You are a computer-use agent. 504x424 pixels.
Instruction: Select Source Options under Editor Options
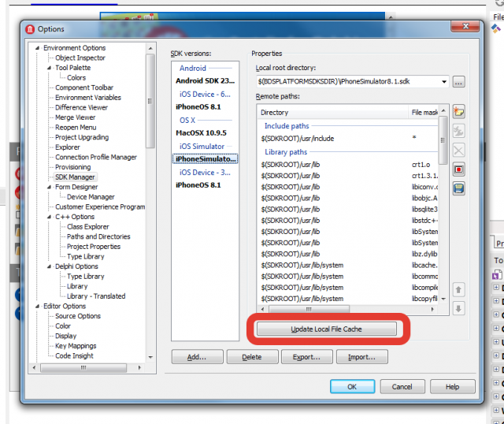[78, 316]
